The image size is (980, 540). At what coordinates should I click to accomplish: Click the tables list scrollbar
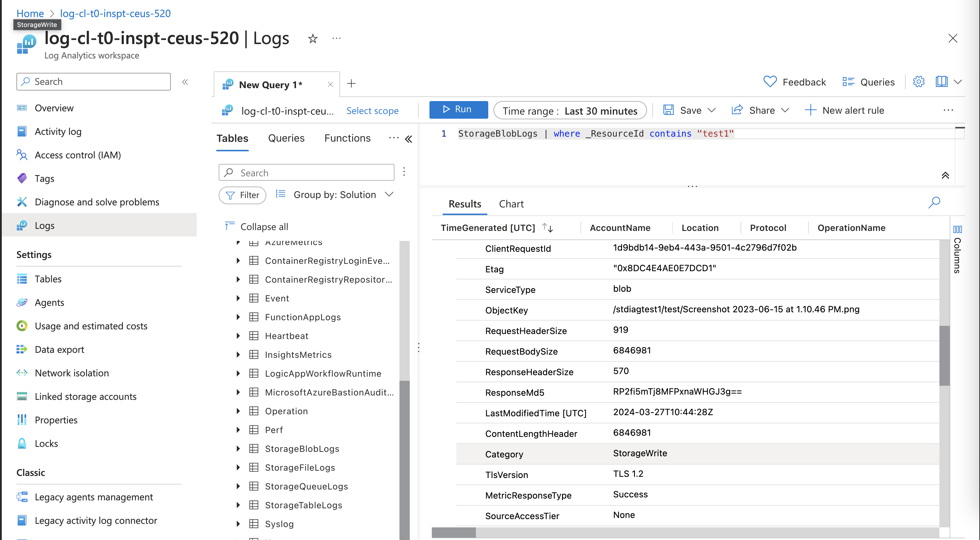[x=404, y=460]
